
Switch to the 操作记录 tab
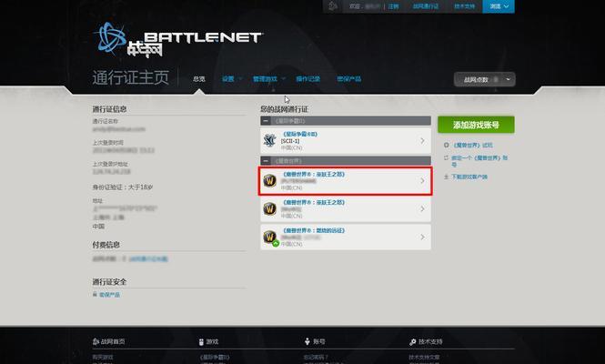(308, 79)
